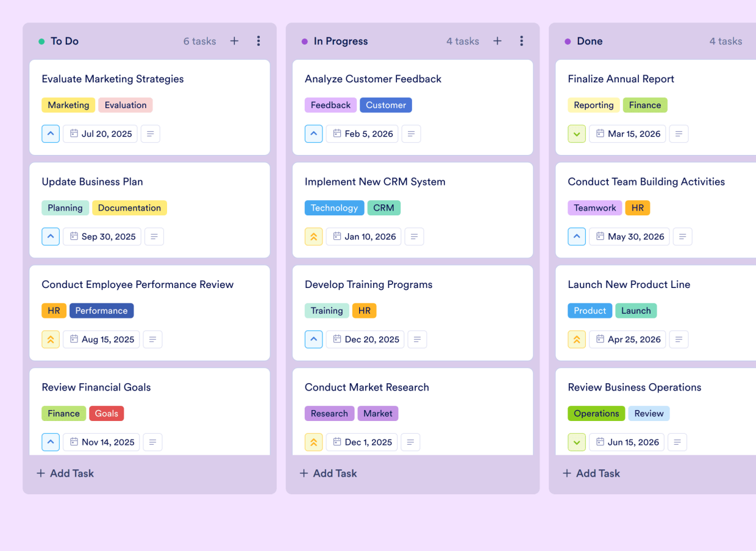756x551 pixels.
Task: Expand the priority chevron on Develop Training Programs
Action: tap(313, 339)
